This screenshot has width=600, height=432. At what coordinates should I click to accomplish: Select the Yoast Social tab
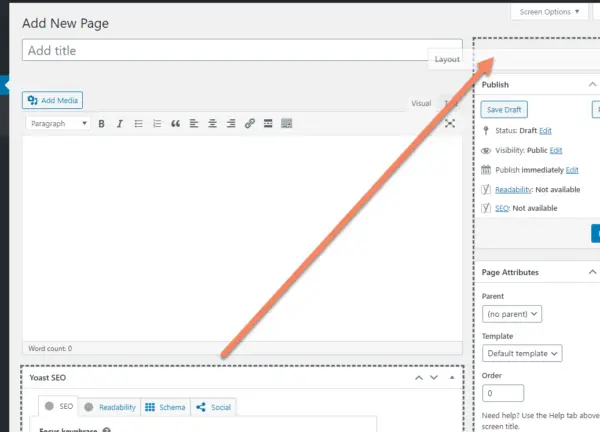214,407
